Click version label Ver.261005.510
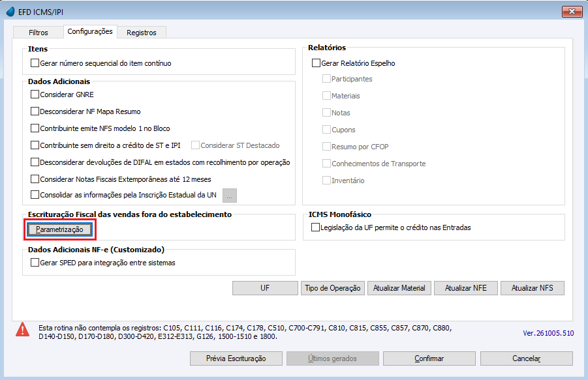Image resolution: width=588 pixels, height=380 pixels. click(x=548, y=333)
